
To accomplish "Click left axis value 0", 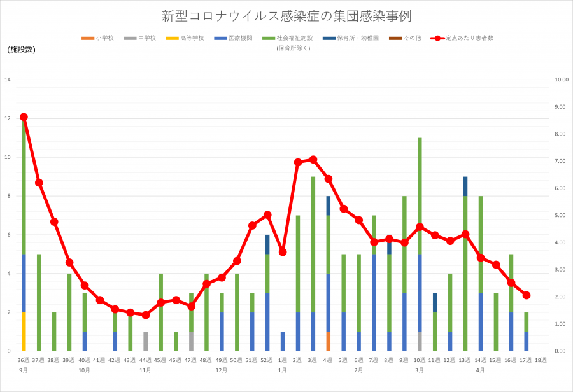I will coord(9,351).
